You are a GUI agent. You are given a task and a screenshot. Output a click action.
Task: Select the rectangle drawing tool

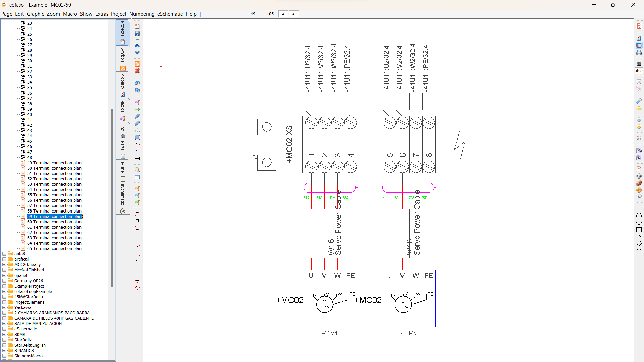639,230
